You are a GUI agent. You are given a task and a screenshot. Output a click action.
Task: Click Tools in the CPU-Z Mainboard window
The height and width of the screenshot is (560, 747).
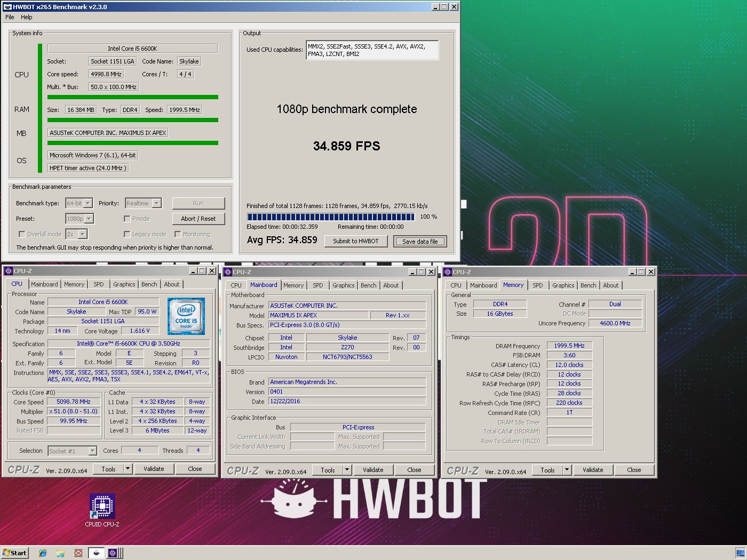(328, 470)
